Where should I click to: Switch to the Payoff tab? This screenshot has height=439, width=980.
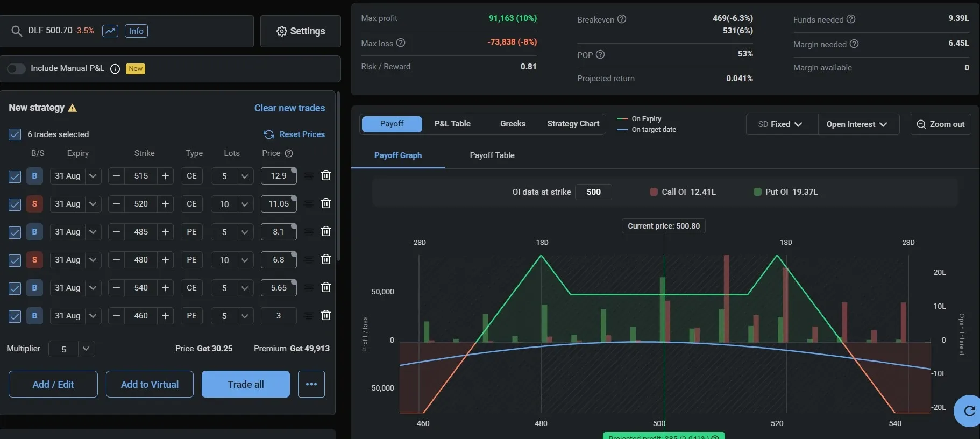392,124
